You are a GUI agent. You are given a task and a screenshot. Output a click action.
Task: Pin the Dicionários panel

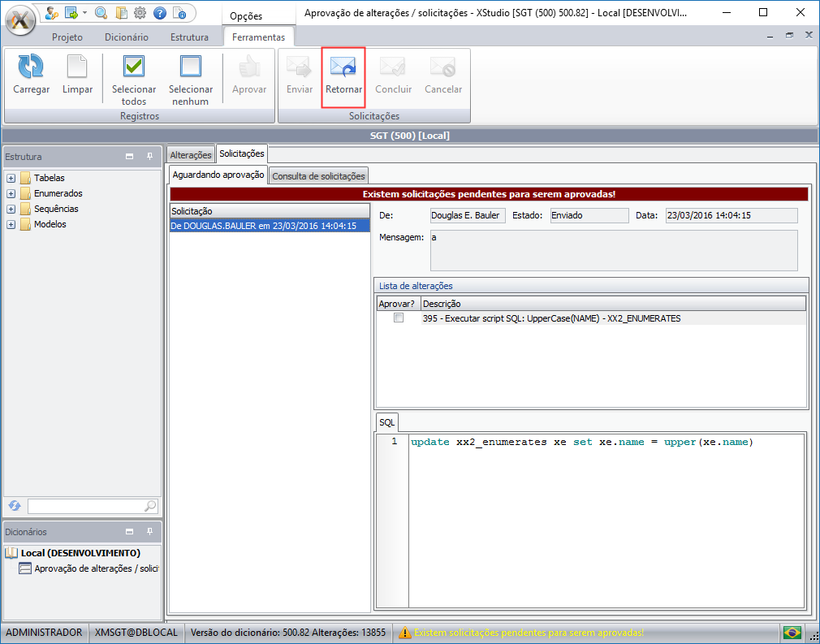[149, 531]
